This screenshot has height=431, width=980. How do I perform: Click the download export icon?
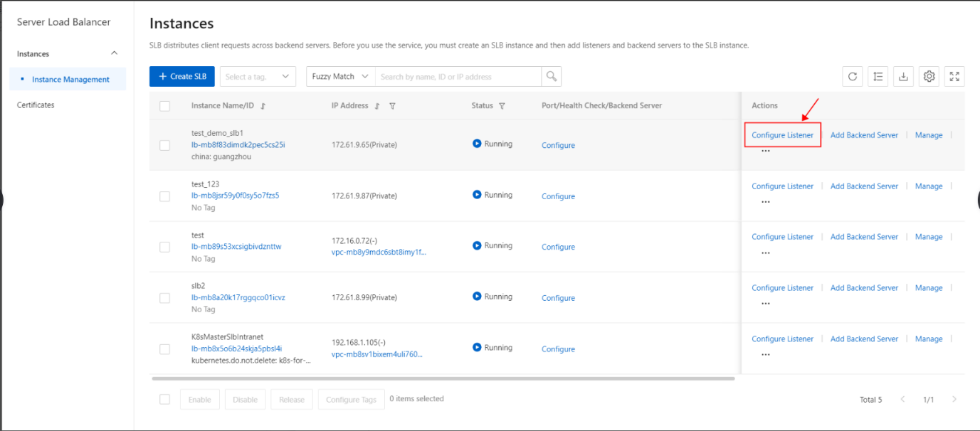pyautogui.click(x=904, y=77)
